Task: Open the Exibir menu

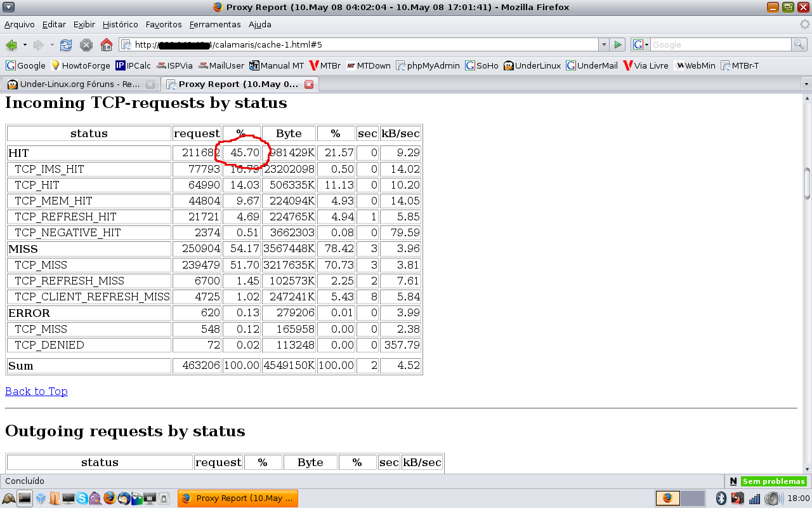Action: (x=84, y=24)
